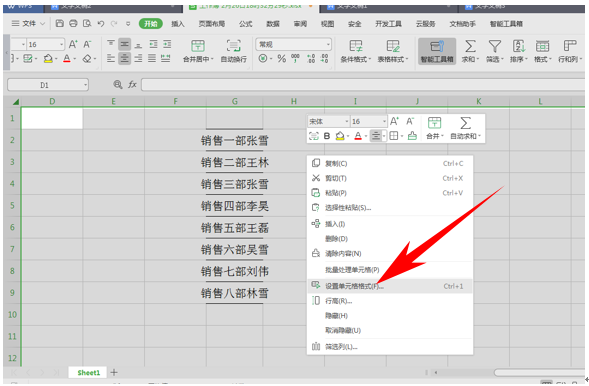Click the formula bar input field
The width and height of the screenshot is (589, 386).
coord(363,85)
